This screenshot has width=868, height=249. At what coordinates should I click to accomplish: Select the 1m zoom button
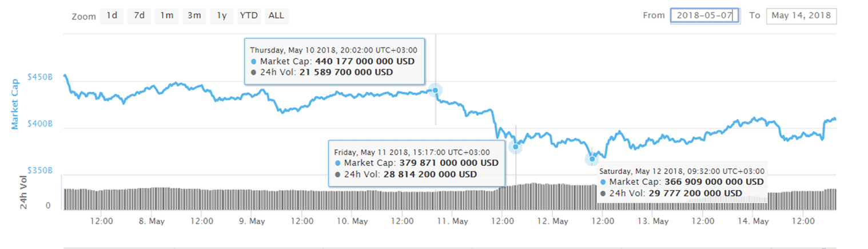(x=166, y=16)
